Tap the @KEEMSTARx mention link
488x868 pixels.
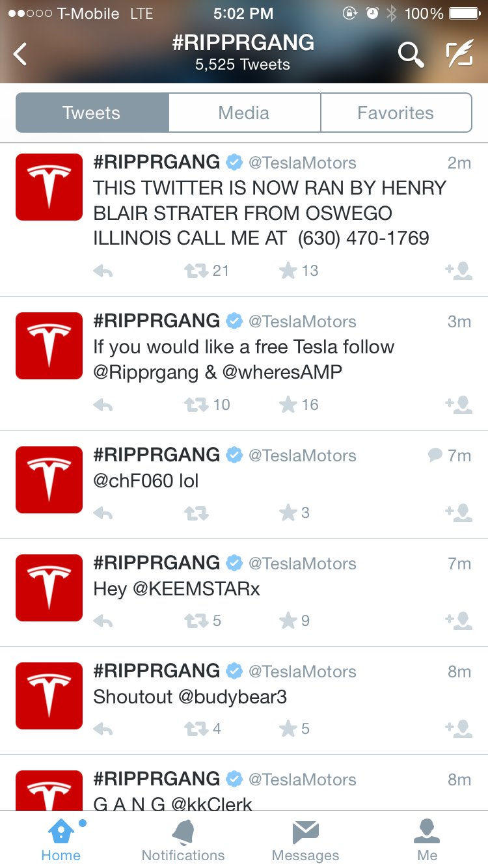[197, 589]
